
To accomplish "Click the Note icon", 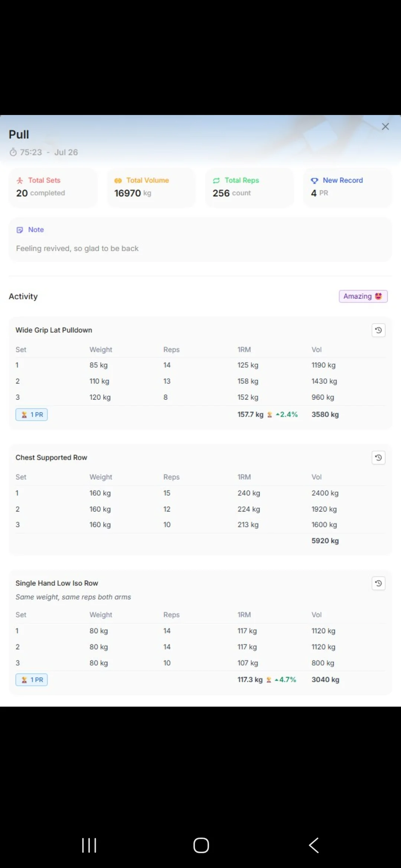I will tap(20, 230).
